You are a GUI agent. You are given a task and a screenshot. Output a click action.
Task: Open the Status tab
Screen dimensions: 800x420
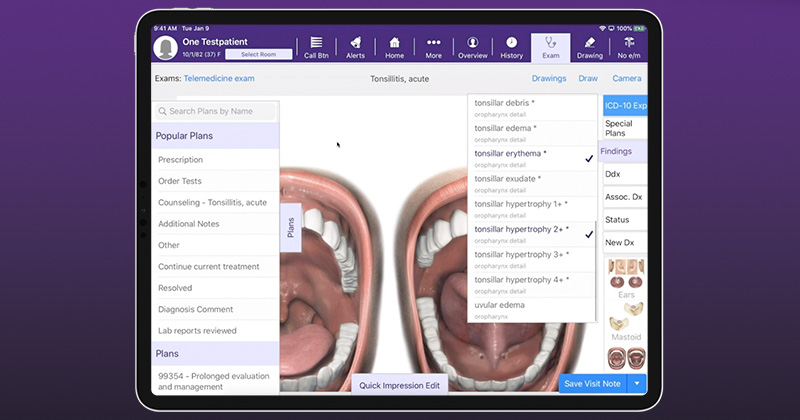point(625,220)
